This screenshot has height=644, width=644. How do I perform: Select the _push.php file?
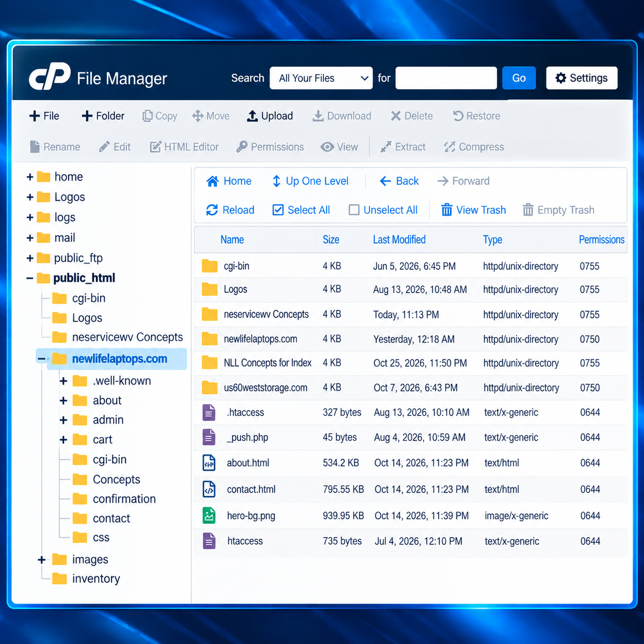coord(410,438)
